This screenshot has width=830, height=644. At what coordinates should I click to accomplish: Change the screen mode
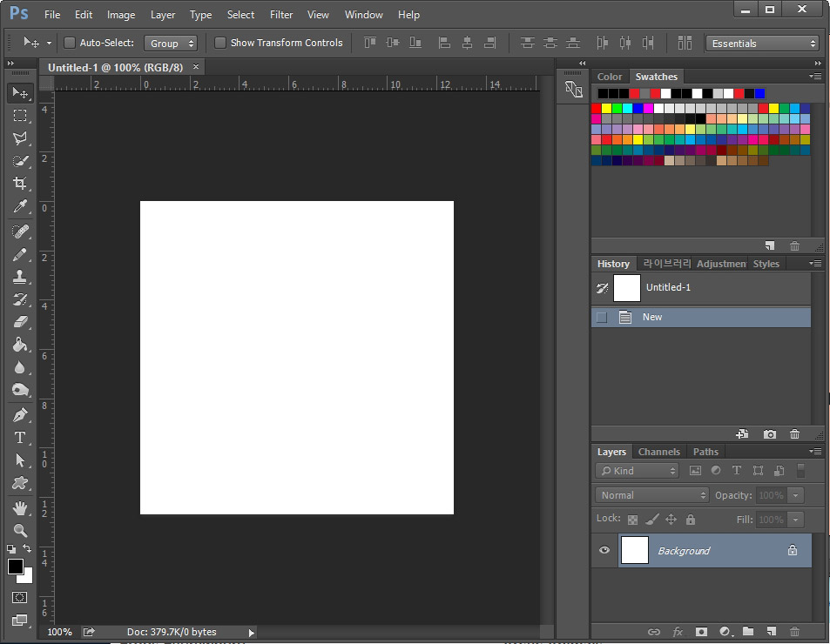point(19,621)
